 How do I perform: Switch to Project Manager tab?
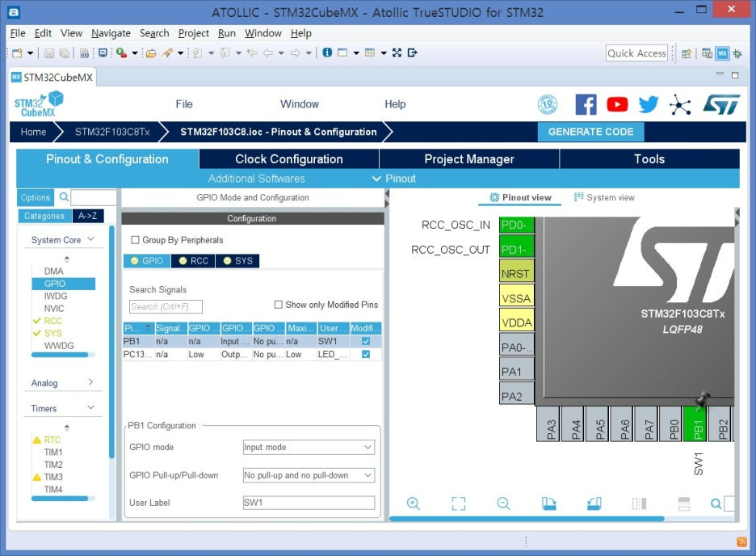(x=469, y=159)
